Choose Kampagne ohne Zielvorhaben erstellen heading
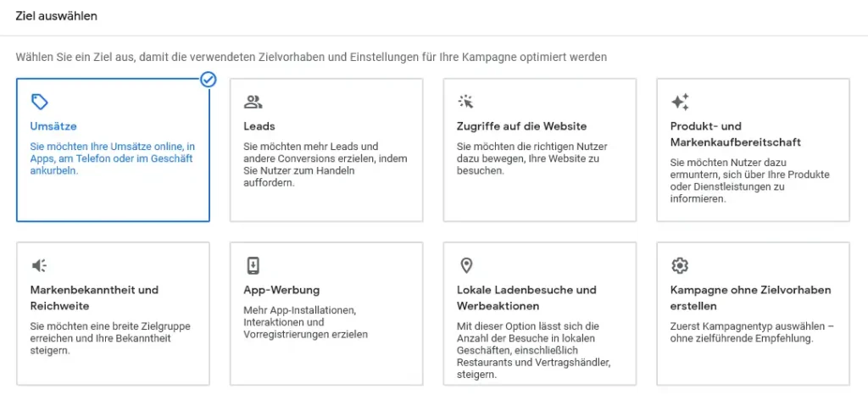The width and height of the screenshot is (868, 406). tap(751, 298)
